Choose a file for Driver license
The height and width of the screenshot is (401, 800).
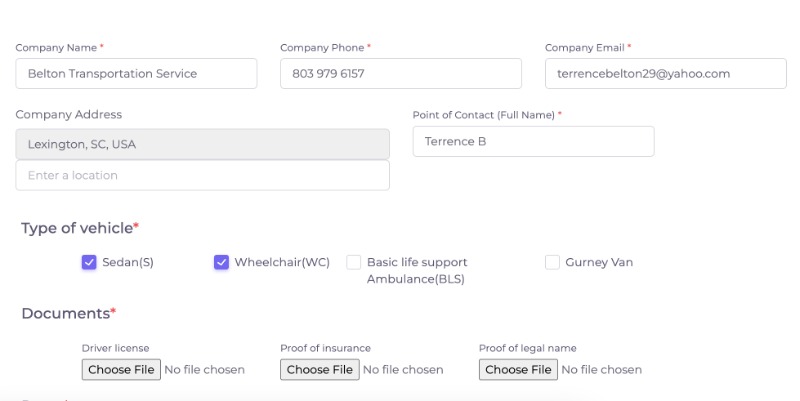pos(121,369)
